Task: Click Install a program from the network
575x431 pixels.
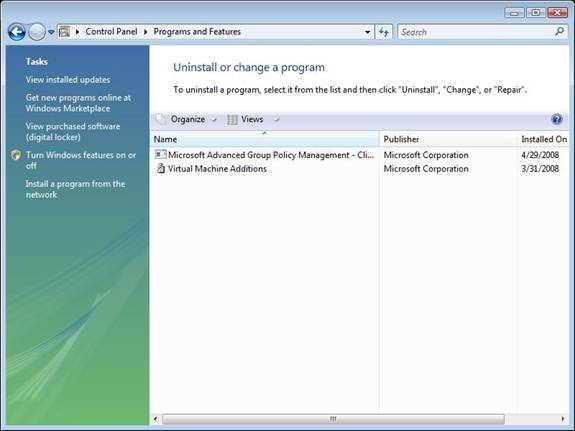Action: coord(75,189)
